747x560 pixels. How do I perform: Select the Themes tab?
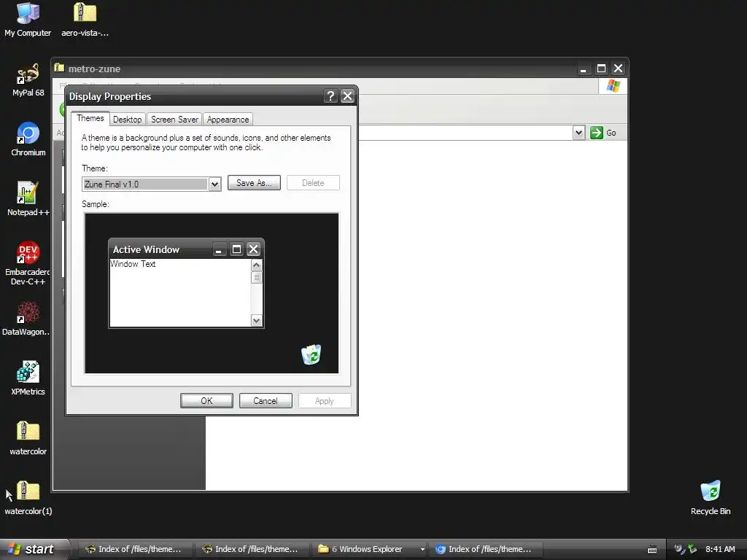point(90,118)
